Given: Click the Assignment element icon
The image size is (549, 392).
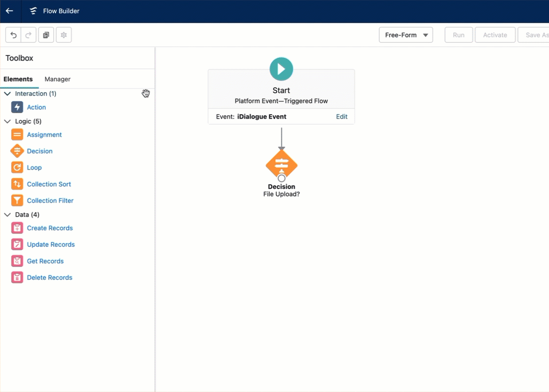Looking at the screenshot, I should [x=17, y=135].
